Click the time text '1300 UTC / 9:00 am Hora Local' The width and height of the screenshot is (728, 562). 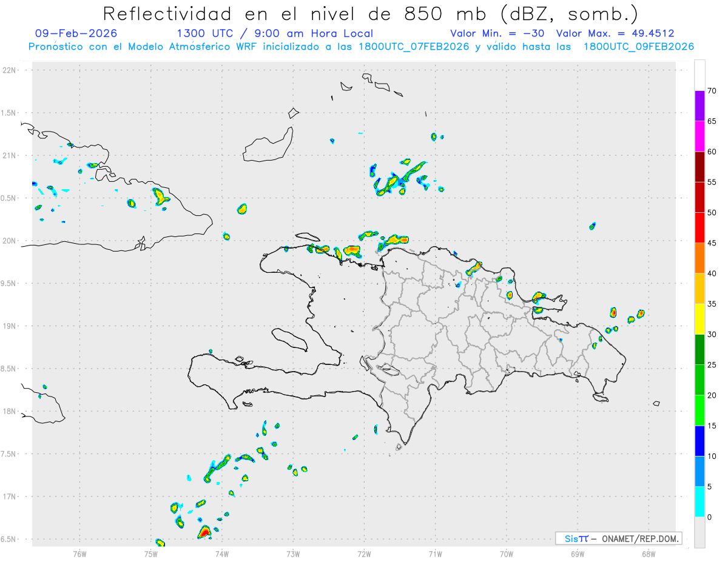point(275,33)
